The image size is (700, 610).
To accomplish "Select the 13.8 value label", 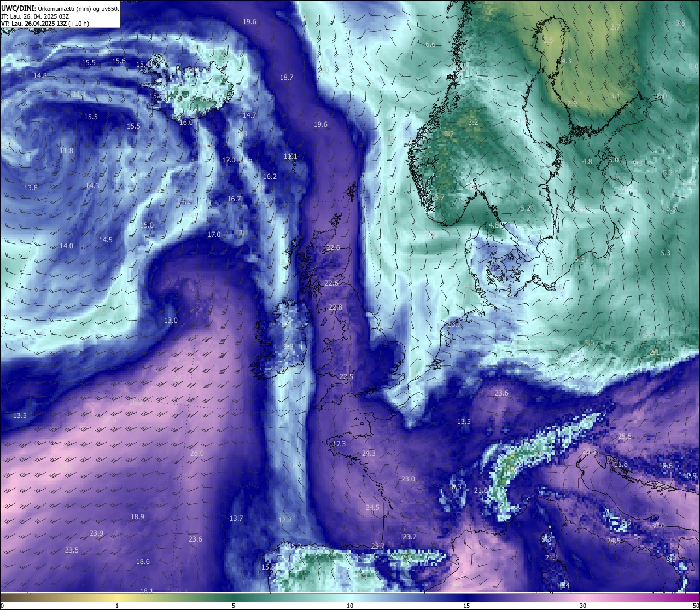I will [31, 188].
